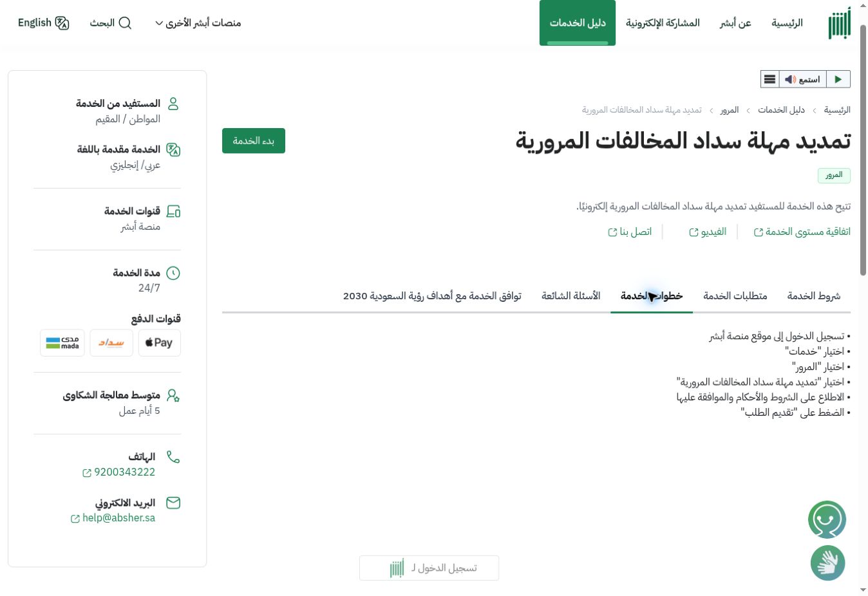The width and height of the screenshot is (868, 596).
Task: Click the الرئيسية breadcrumb link
Action: [x=837, y=110]
